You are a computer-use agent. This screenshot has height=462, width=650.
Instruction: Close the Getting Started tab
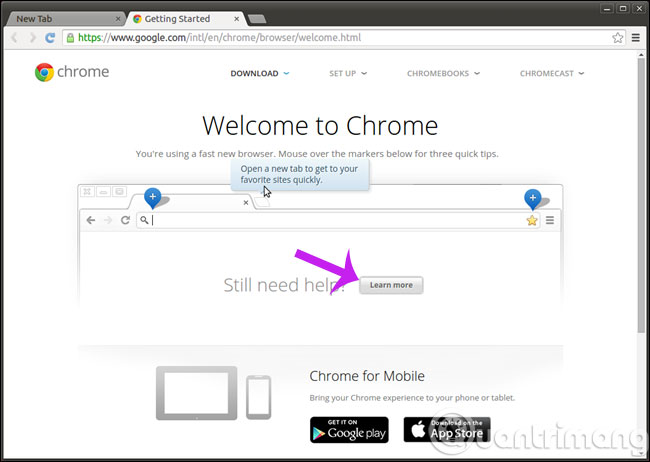237,19
